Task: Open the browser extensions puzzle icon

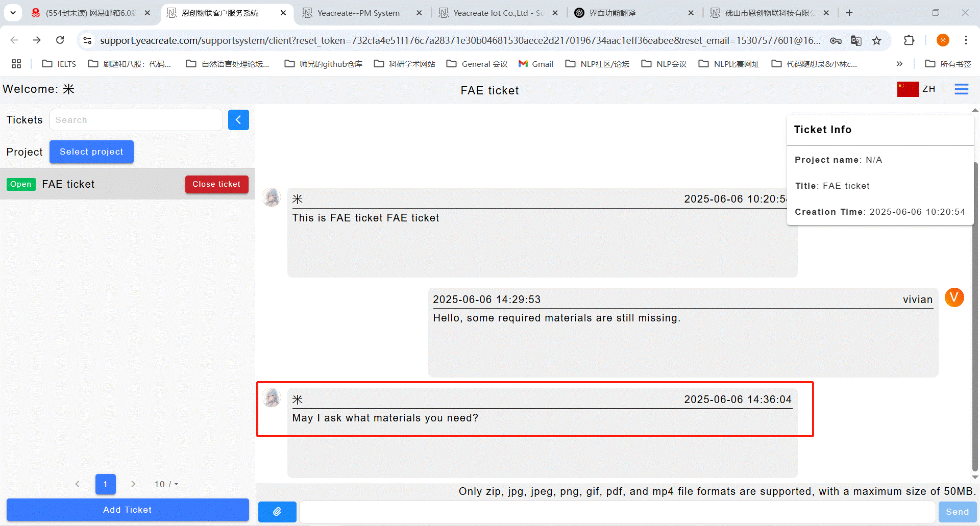Action: click(x=909, y=40)
